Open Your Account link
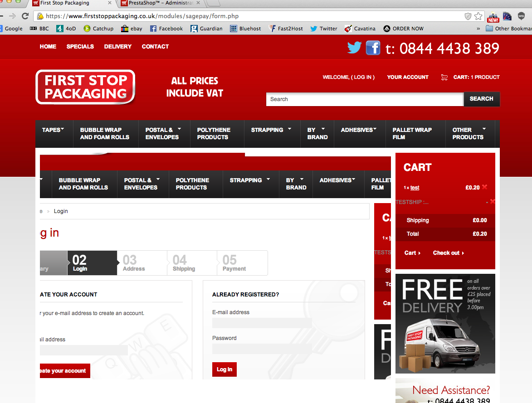 pos(407,77)
